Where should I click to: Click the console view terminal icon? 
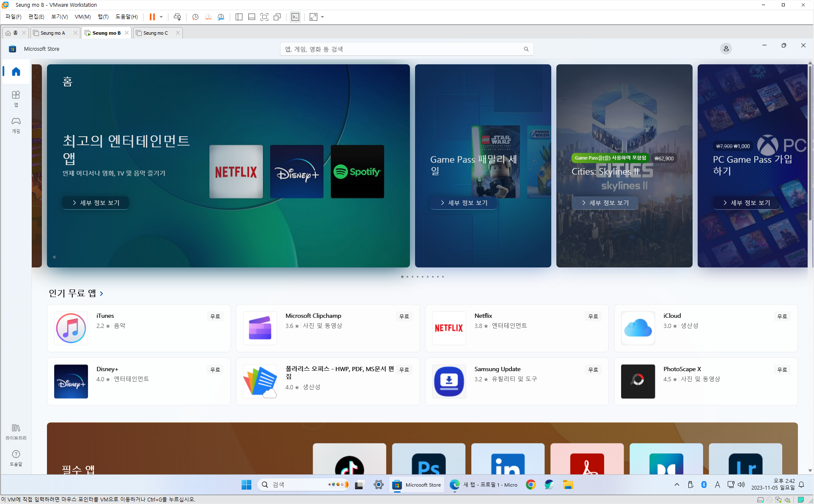[295, 17]
